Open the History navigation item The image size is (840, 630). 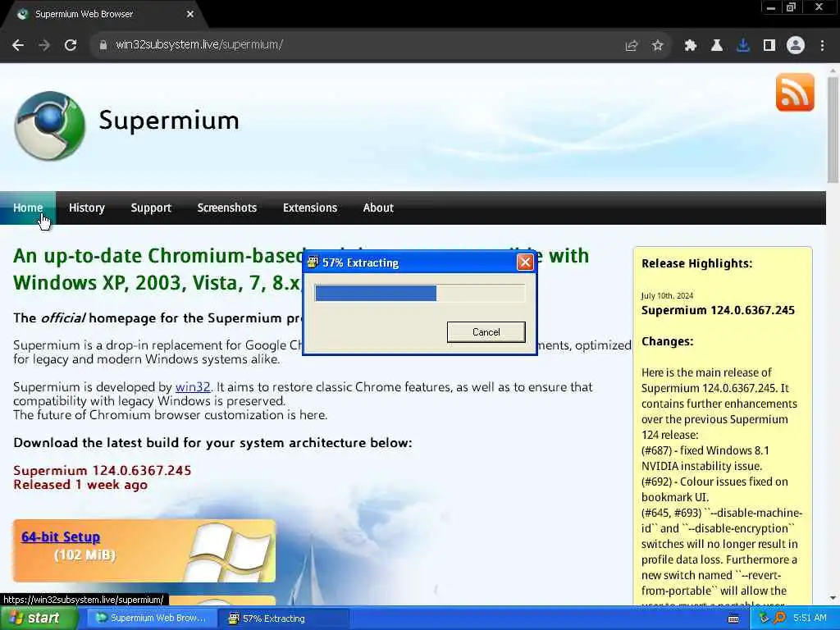click(x=87, y=208)
